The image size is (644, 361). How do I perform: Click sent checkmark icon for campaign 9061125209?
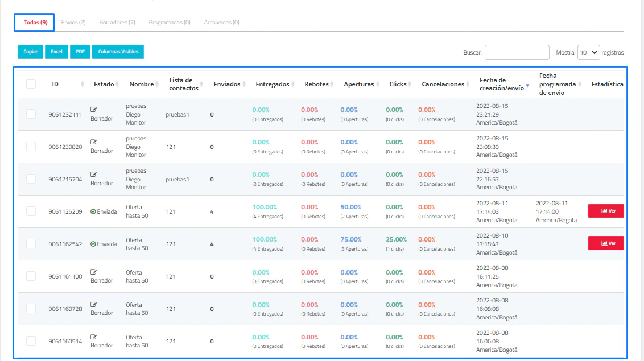(93, 211)
